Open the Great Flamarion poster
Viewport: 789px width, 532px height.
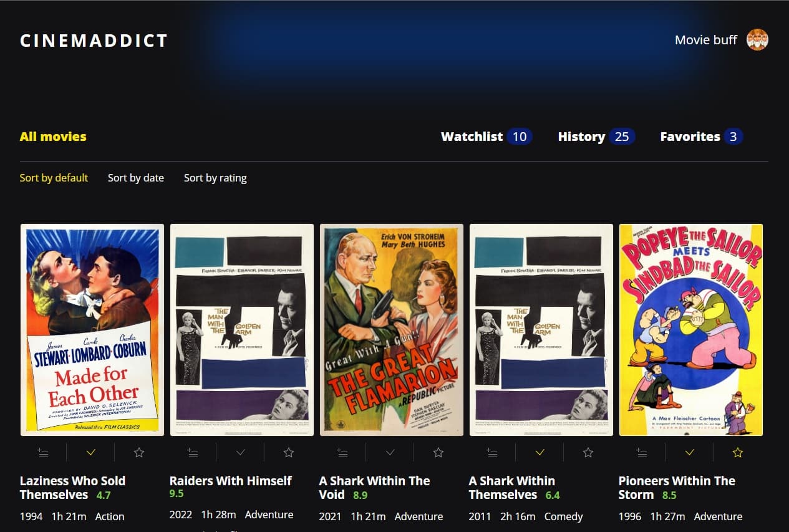tap(392, 329)
